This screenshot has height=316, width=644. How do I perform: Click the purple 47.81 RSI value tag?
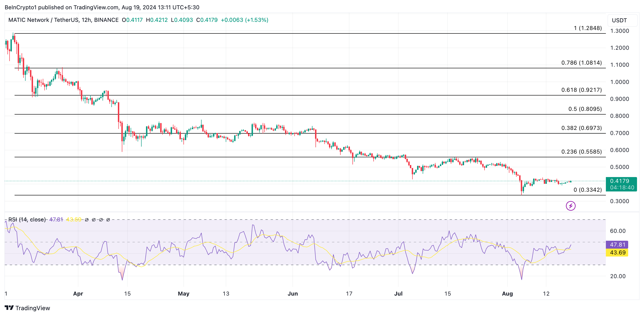point(617,245)
